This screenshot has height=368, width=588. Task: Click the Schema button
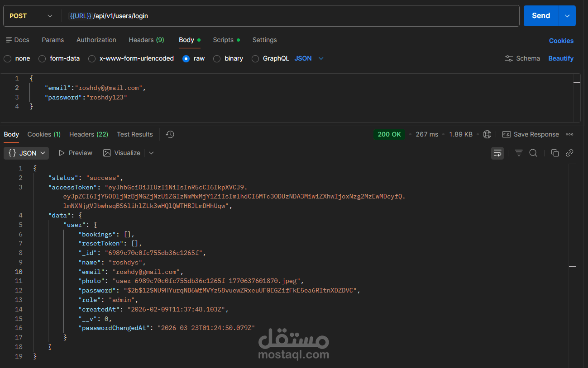[x=522, y=58]
